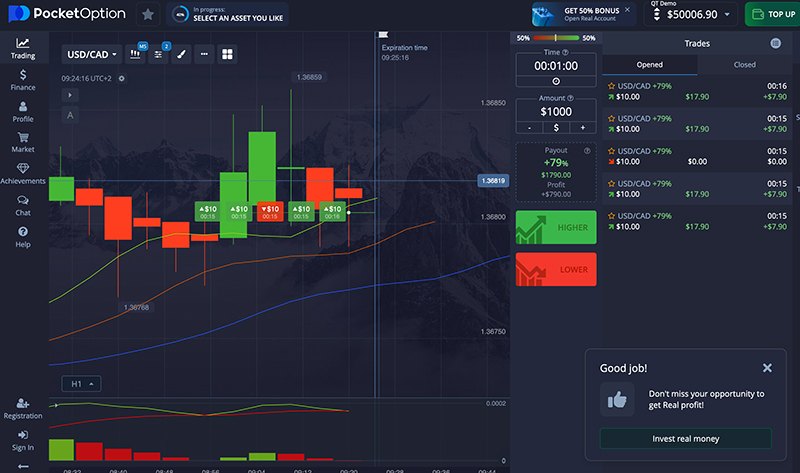Select first opened USD/CAD trade at 00:16
The image size is (800, 473).
click(x=697, y=91)
